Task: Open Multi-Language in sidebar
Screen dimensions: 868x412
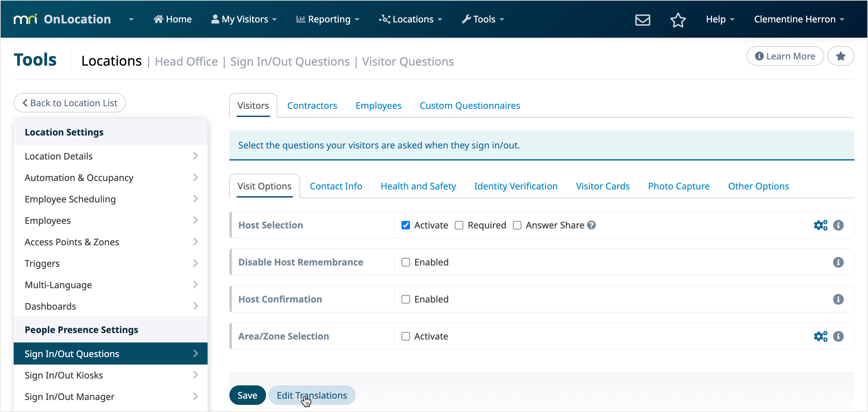Action: point(110,285)
